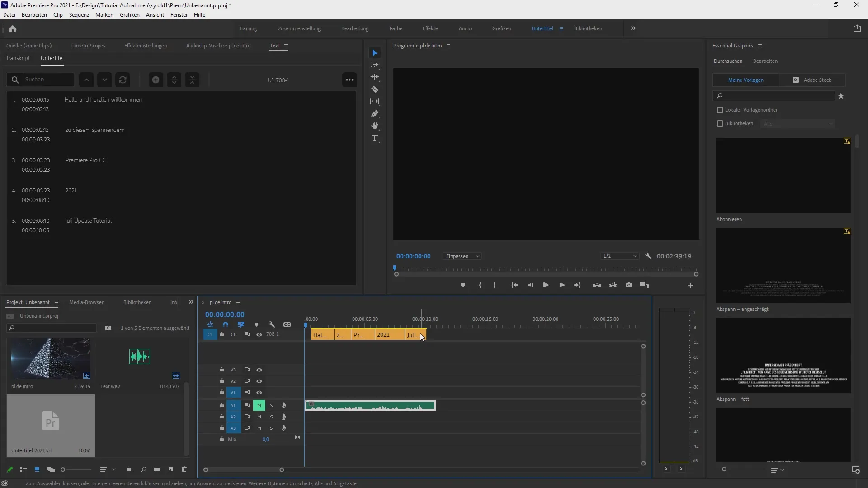The width and height of the screenshot is (868, 488).
Task: Add new caption segment plus icon
Action: (156, 80)
